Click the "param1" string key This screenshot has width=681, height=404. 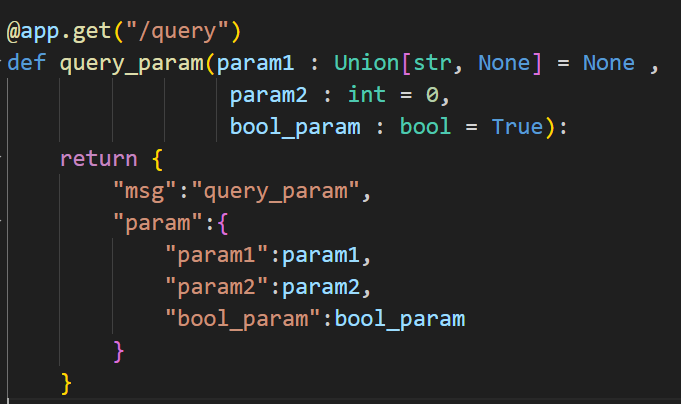tap(216, 255)
